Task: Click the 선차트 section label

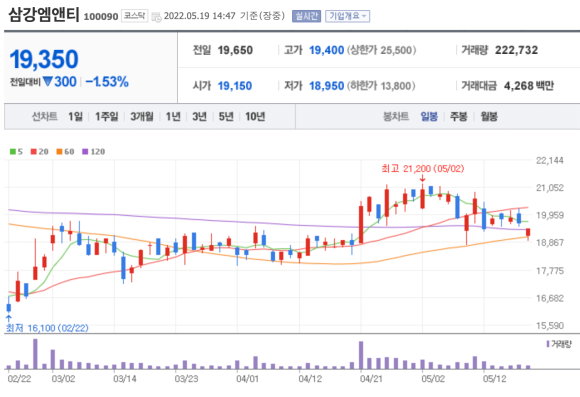Action: [x=44, y=117]
